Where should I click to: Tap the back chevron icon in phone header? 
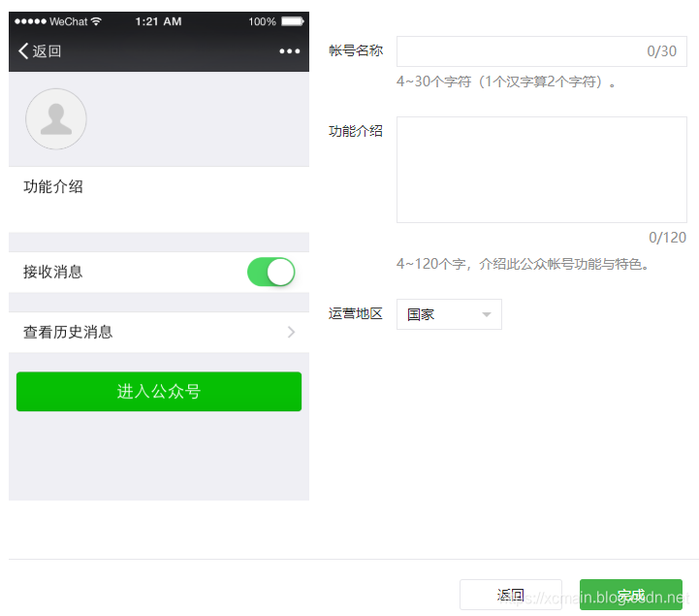[23, 50]
